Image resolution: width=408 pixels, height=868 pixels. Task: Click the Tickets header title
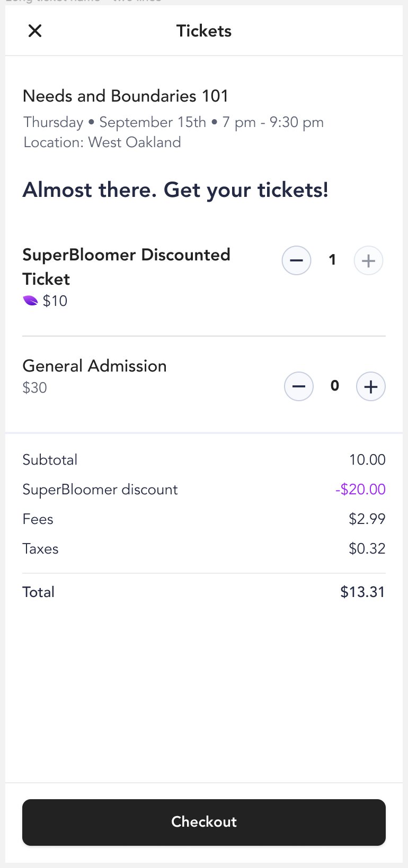[x=204, y=31]
